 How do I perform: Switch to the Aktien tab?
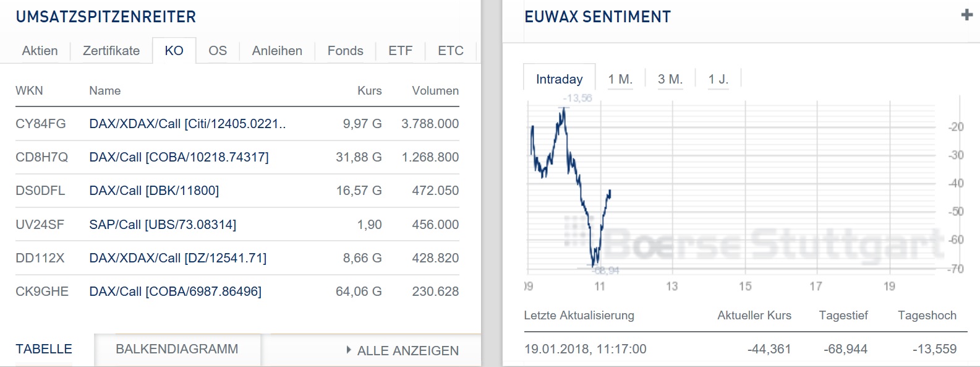[x=39, y=51]
